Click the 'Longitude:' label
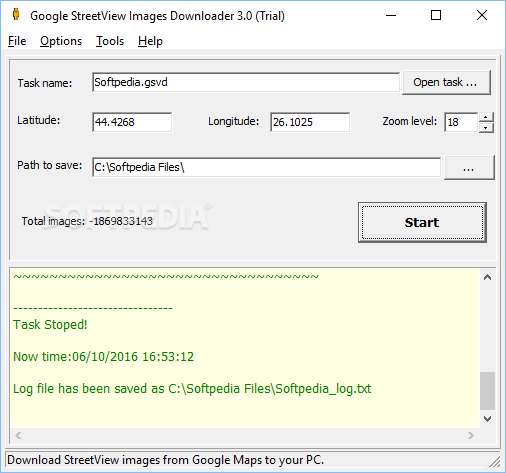 [234, 121]
